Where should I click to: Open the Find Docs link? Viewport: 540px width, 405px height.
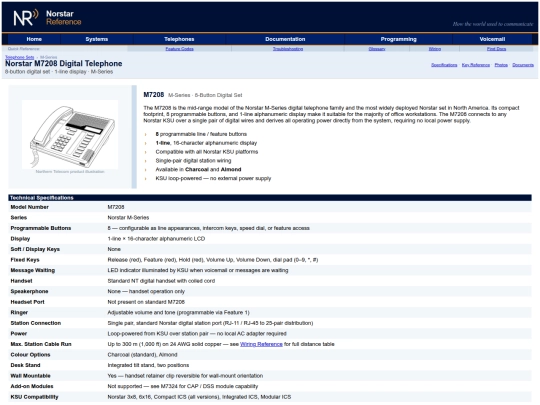click(496, 49)
